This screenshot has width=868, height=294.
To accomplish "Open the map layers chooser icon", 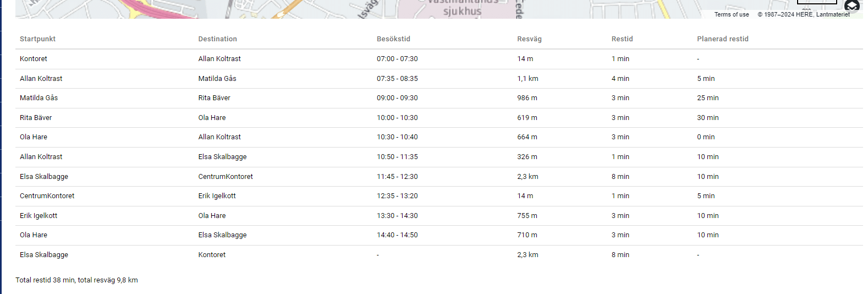I will pos(851,7).
